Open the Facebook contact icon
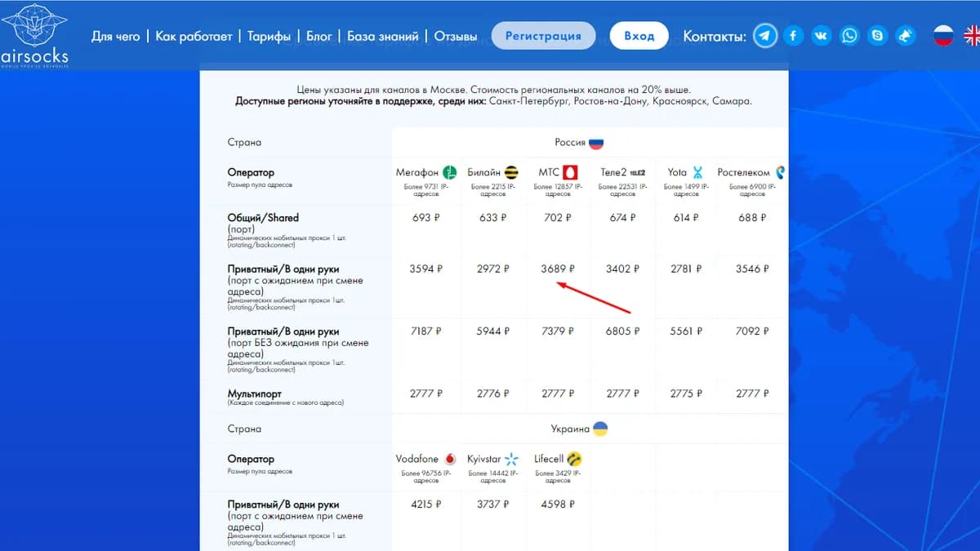Screen dimensions: 980x551 [794, 36]
